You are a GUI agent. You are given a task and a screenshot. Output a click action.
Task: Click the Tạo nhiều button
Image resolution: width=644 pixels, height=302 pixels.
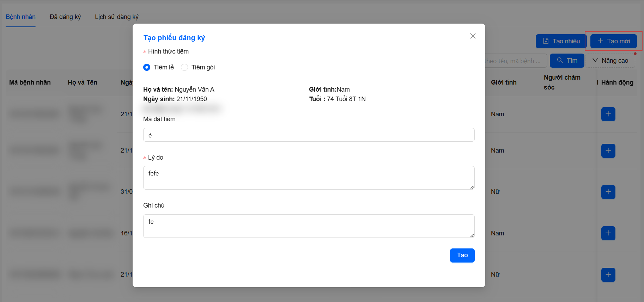click(x=561, y=41)
